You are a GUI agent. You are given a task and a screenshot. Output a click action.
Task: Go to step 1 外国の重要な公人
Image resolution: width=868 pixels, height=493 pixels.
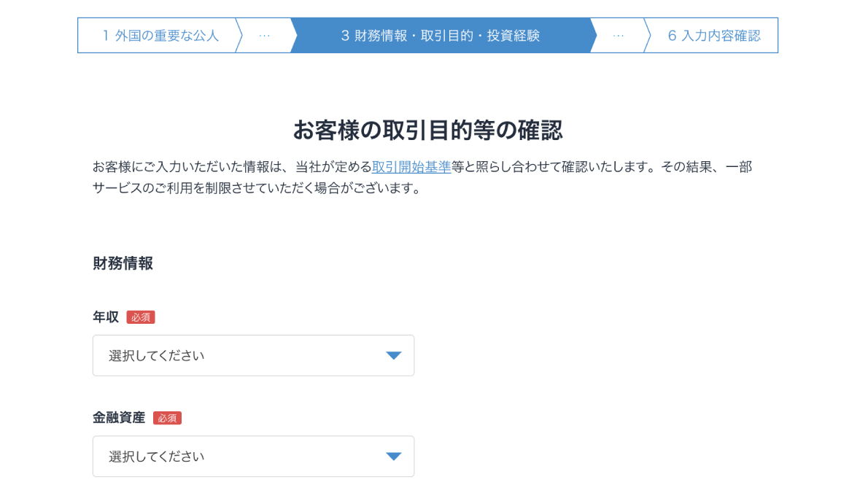[160, 36]
